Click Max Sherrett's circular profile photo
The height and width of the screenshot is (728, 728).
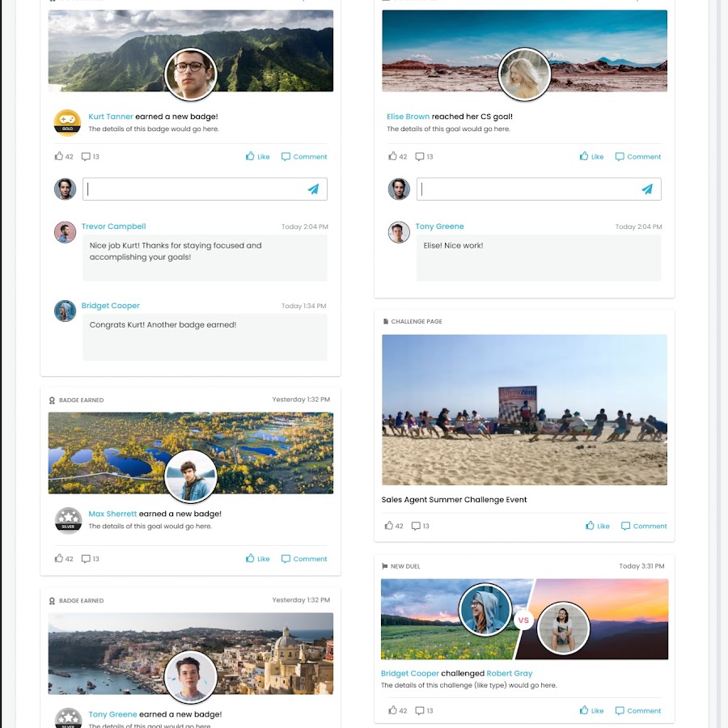click(191, 476)
